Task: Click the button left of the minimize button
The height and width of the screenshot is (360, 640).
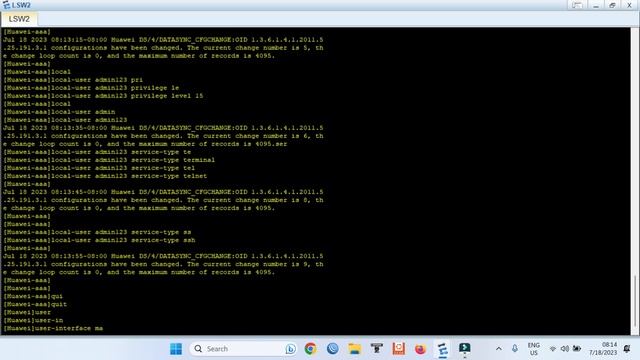Action: coord(577,5)
